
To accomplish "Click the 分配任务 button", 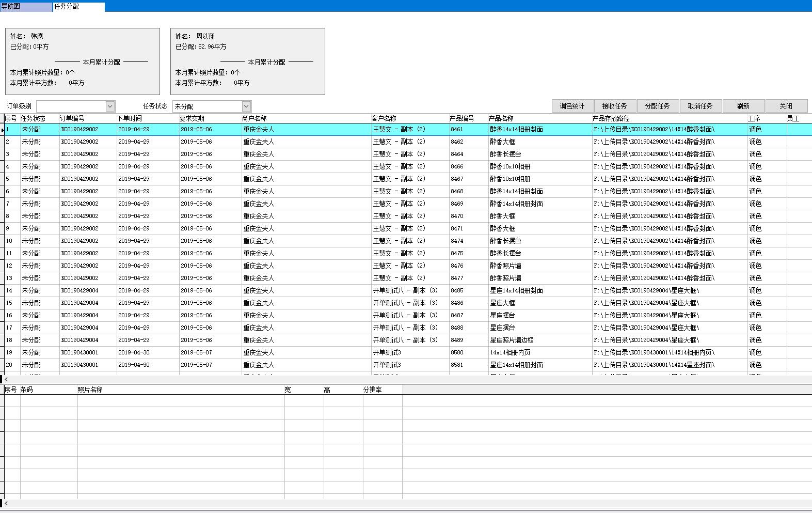I will (657, 106).
